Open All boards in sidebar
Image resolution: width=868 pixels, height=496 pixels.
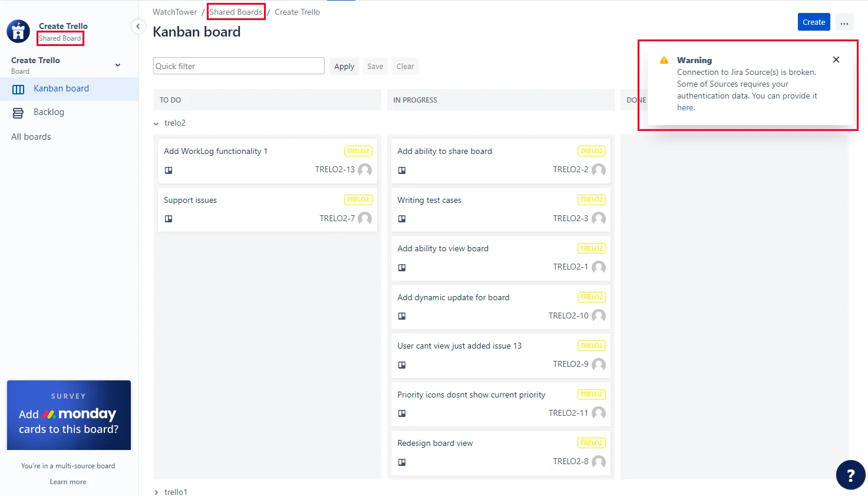pyautogui.click(x=31, y=137)
